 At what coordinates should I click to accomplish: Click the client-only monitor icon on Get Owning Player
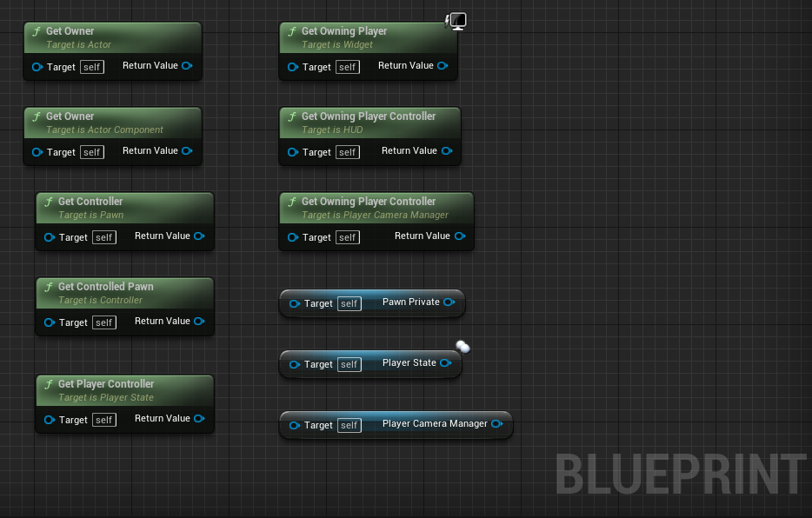tap(456, 21)
